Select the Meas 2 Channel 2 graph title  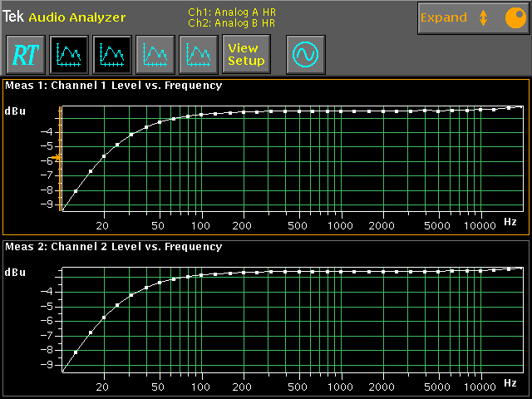tap(114, 247)
